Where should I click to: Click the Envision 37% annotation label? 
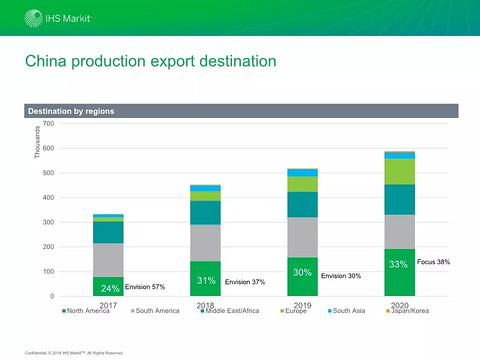[245, 282]
